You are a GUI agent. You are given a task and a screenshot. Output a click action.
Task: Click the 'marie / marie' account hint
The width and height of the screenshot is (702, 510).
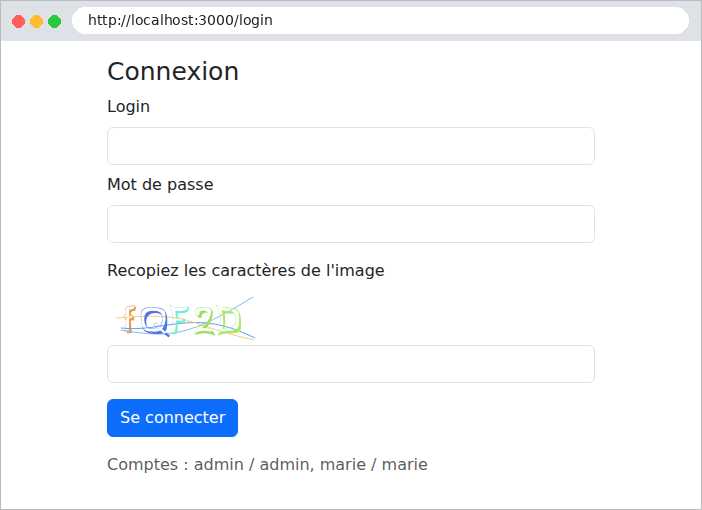click(374, 465)
